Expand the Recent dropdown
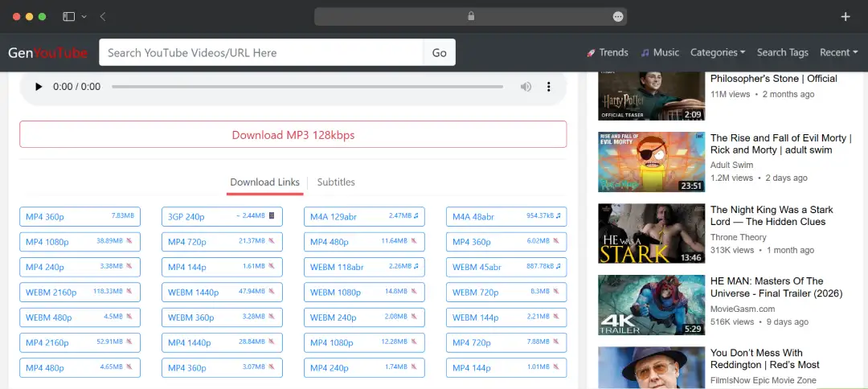Screen dimensions: 868x389 838,52
